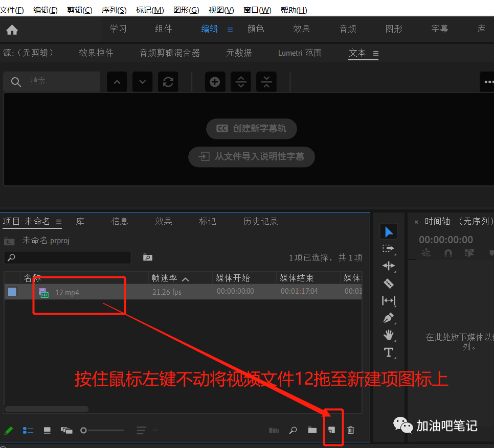Open the 图形(G) menu
The width and height of the screenshot is (494, 448).
point(186,10)
